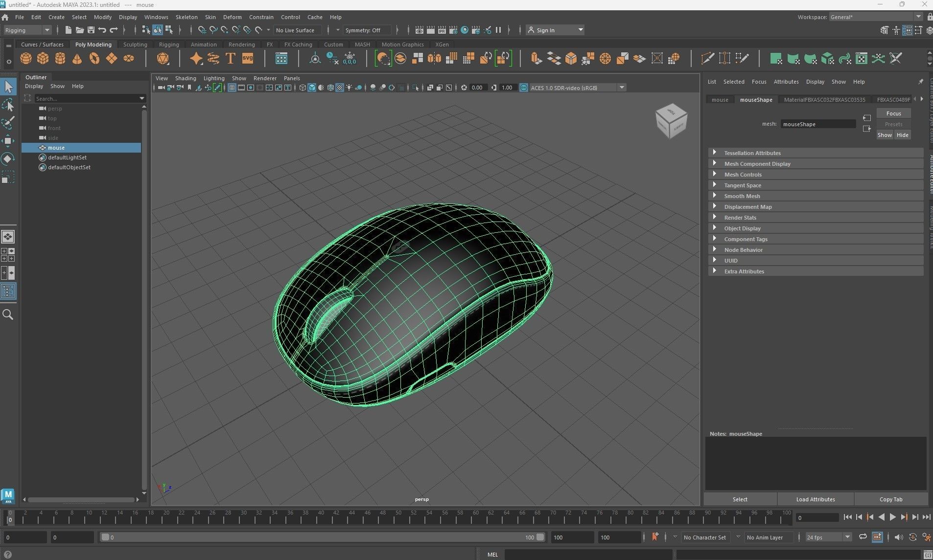933x560 pixels.
Task: Switch to the Animation shelf tab
Action: pyautogui.click(x=204, y=45)
